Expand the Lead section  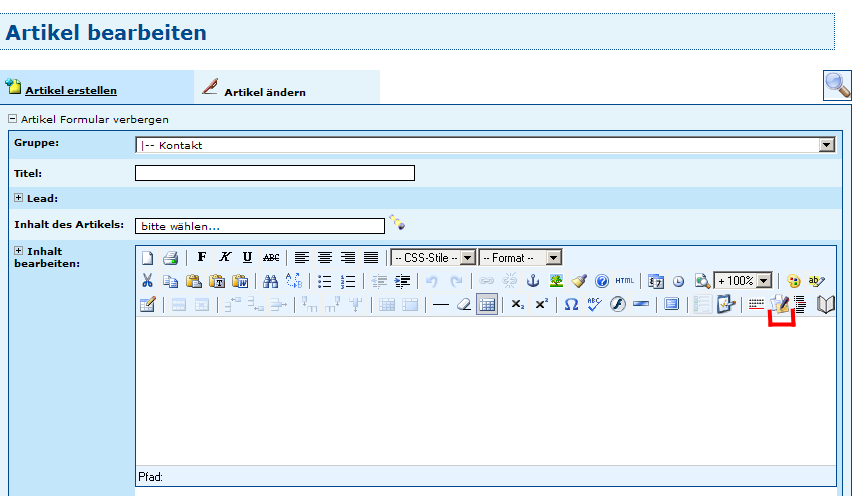tap(19, 198)
